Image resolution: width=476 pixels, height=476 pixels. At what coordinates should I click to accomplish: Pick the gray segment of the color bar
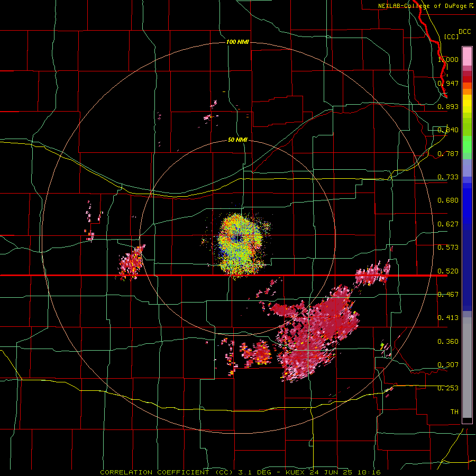point(467,368)
